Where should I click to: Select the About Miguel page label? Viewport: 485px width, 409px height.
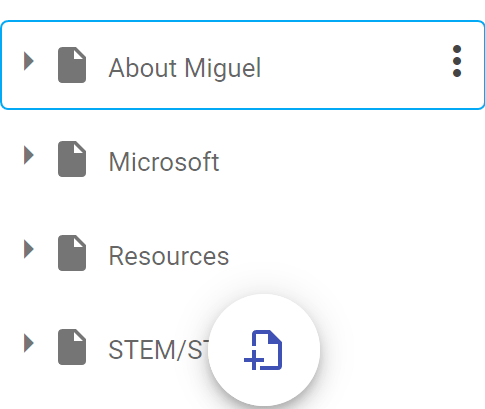tap(185, 68)
